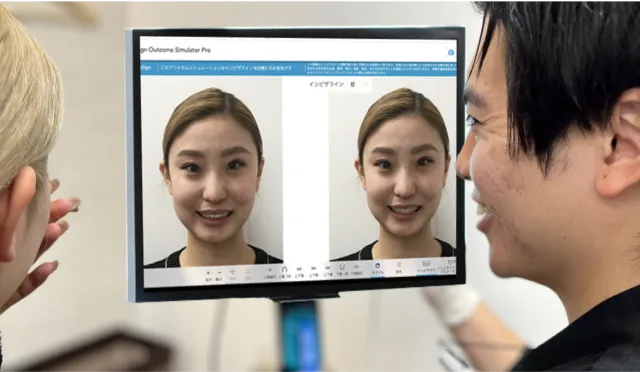Screen dimensions: 640x372
Task: Select the crosshair move tool in toolbar
Action: pyautogui.click(x=233, y=274)
